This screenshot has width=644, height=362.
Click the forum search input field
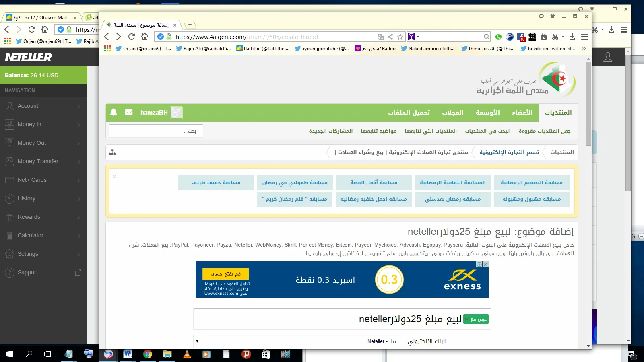[156, 131]
